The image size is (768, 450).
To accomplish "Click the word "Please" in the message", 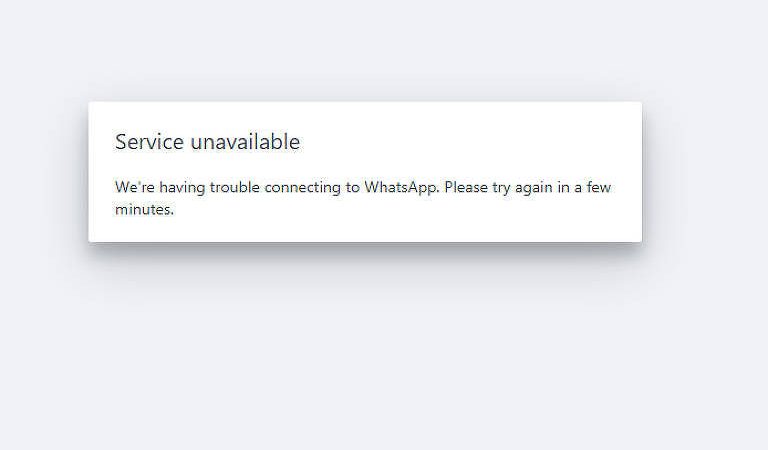I will 466,187.
